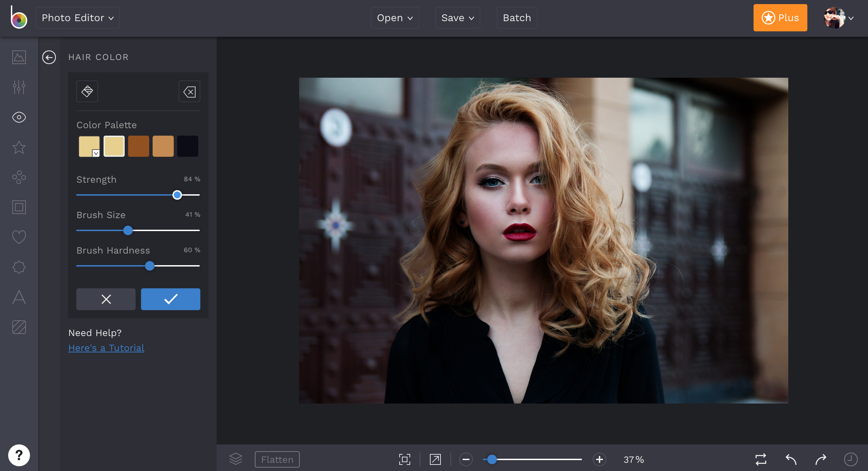Expand the custom color picker swatch

coord(89,147)
